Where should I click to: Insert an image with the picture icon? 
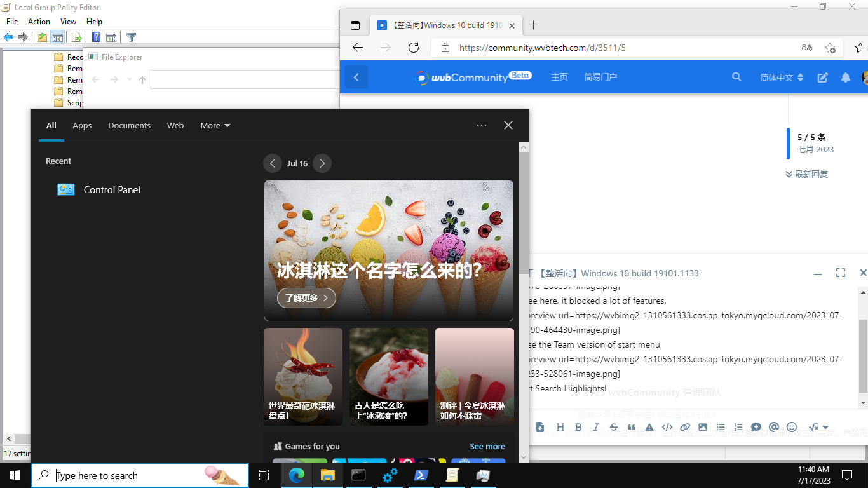click(x=703, y=427)
